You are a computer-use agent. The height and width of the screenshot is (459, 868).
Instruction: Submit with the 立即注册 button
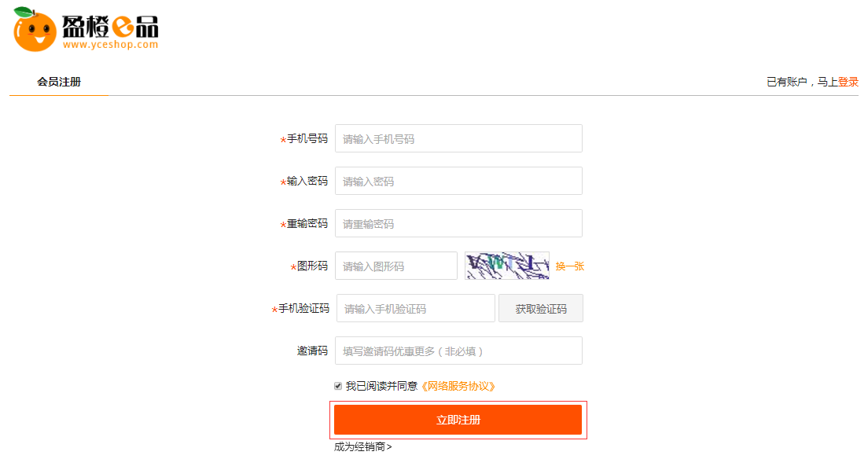tap(458, 420)
